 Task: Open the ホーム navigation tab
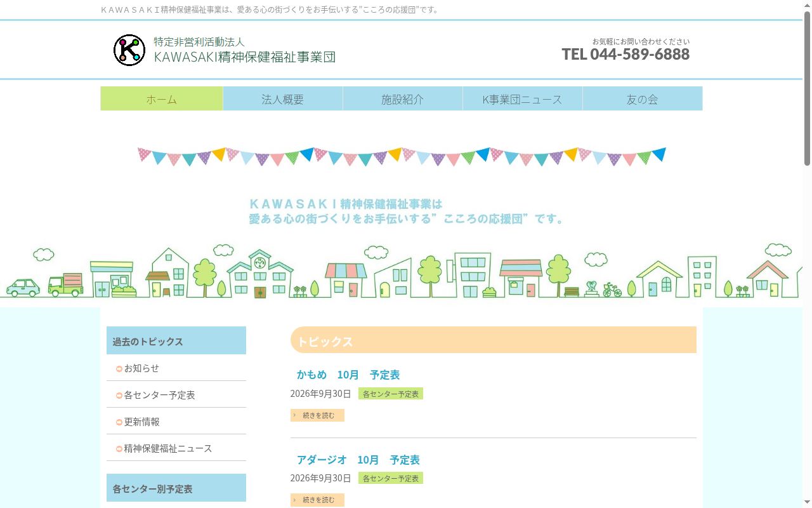coord(162,98)
